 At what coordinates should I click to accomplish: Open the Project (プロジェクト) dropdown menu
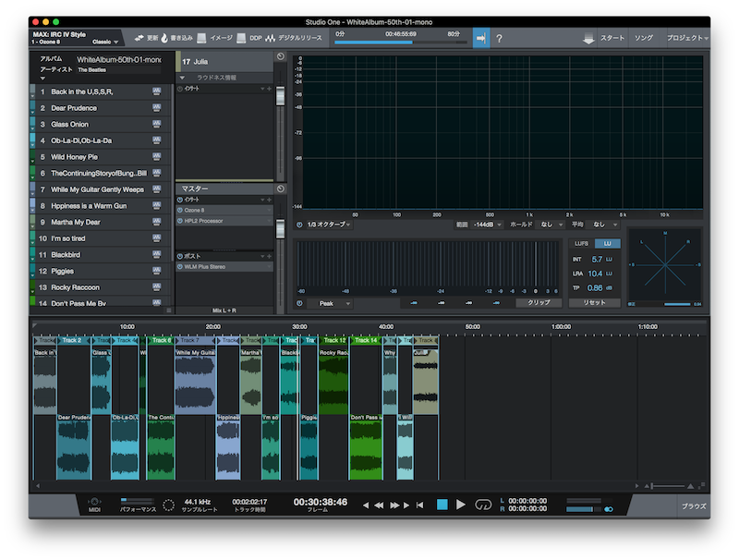click(687, 38)
